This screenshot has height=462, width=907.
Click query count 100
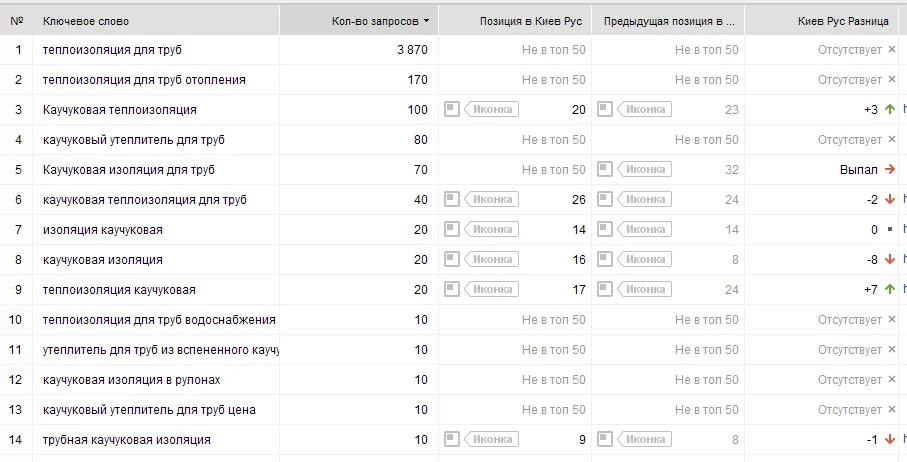point(418,110)
